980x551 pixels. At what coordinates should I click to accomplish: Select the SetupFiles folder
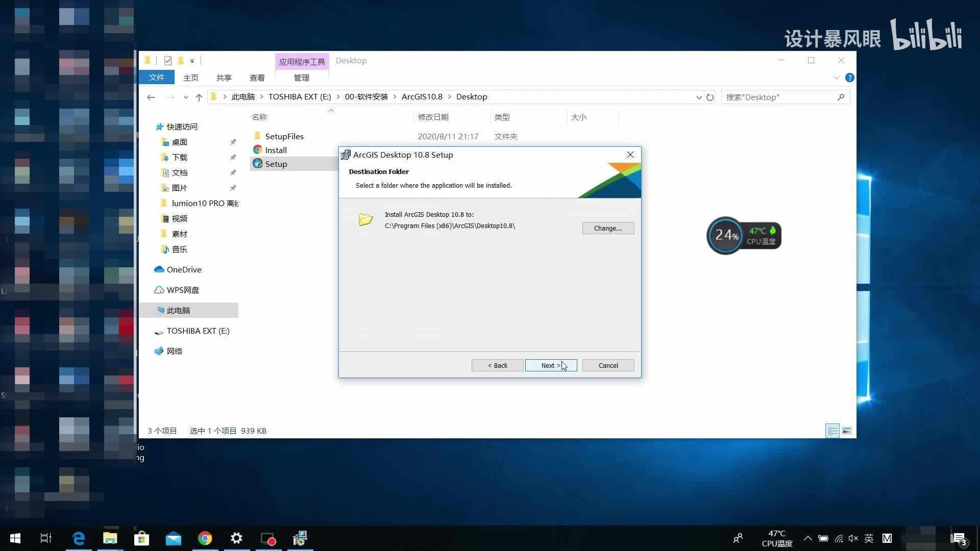[x=284, y=136]
